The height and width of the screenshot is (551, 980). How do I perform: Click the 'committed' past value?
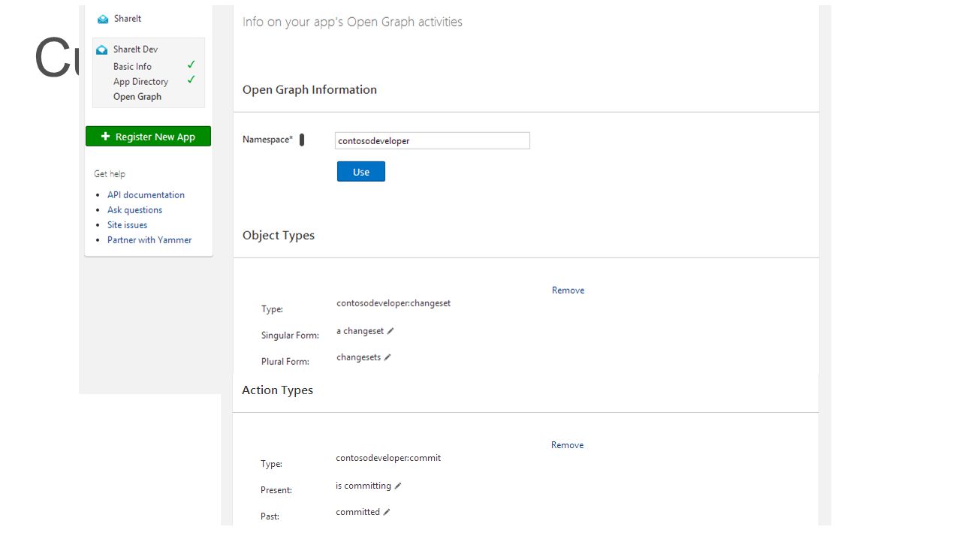point(357,512)
